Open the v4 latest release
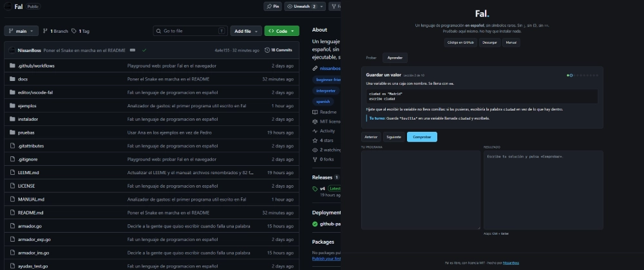Image resolution: width=644 pixels, height=270 pixels. (323, 188)
